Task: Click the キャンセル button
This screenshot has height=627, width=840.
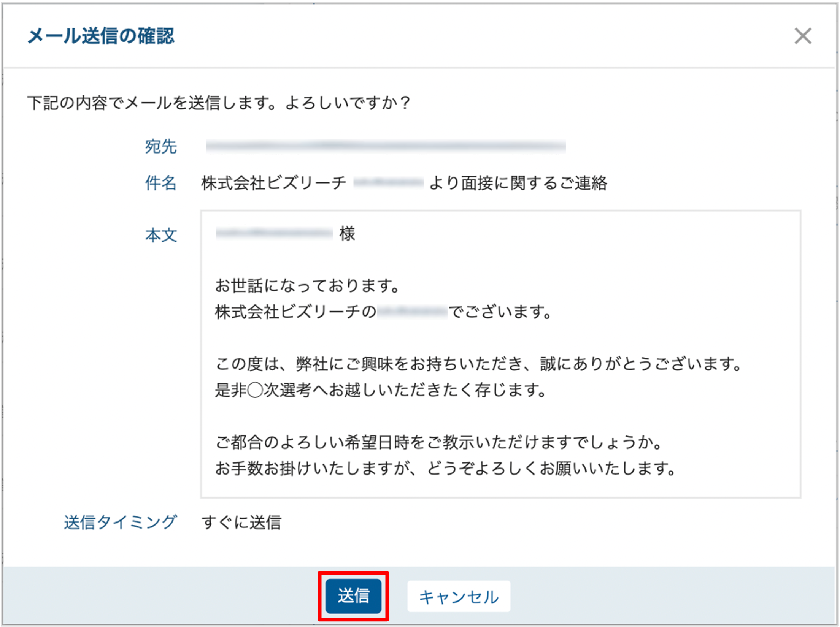Action: point(459,596)
